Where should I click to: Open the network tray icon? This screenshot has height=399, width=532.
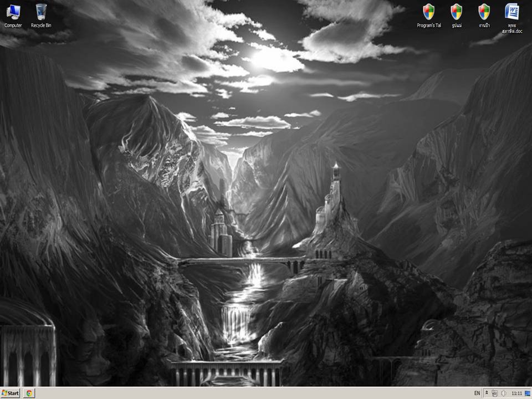tap(495, 393)
